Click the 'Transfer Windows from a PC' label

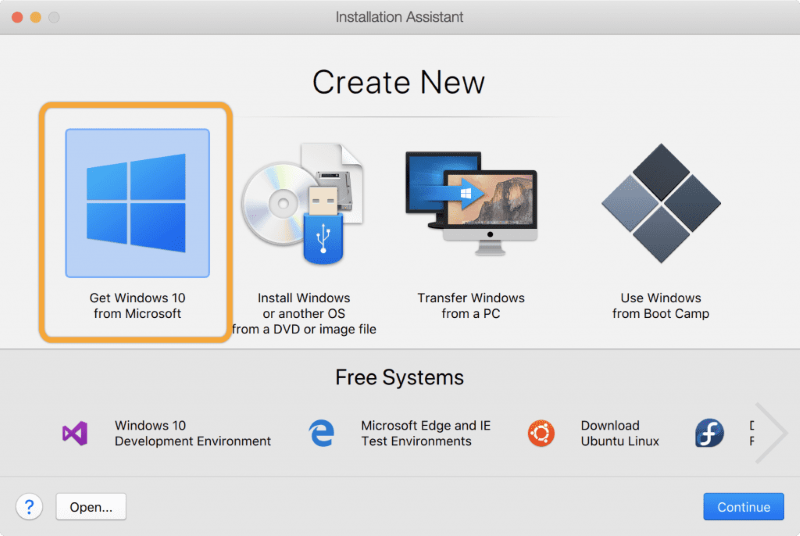(470, 306)
